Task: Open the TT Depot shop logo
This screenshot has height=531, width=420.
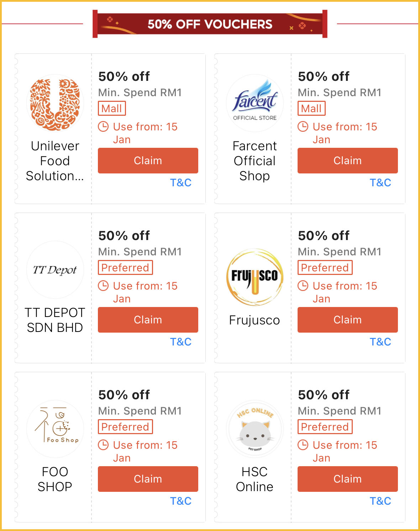Action: [x=55, y=270]
